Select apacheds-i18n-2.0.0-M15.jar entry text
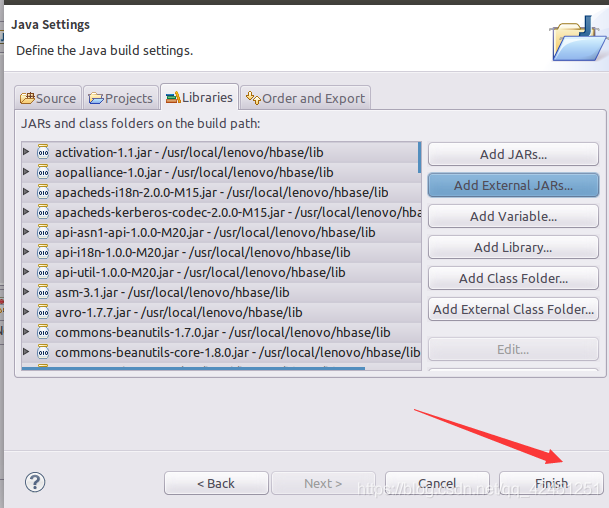This screenshot has height=508, width=609. point(221,193)
